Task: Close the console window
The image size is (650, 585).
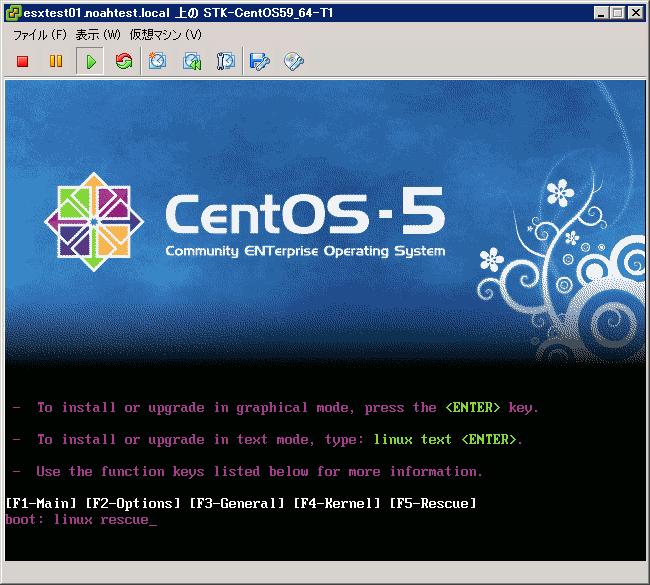Action: 635,13
